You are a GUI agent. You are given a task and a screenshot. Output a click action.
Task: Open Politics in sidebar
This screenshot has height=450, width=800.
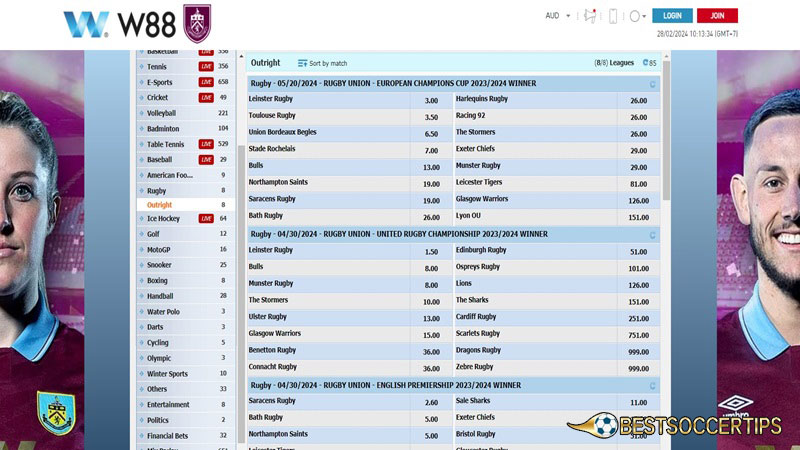(158, 420)
